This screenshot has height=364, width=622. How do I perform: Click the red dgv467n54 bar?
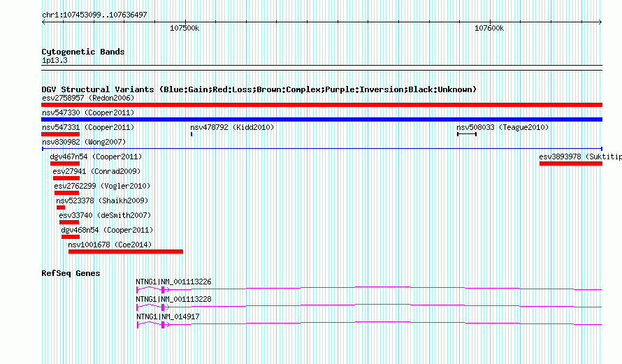click(65, 163)
